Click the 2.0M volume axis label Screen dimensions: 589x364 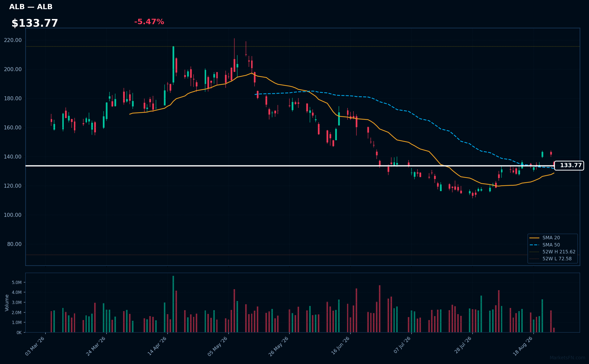pyautogui.click(x=17, y=312)
